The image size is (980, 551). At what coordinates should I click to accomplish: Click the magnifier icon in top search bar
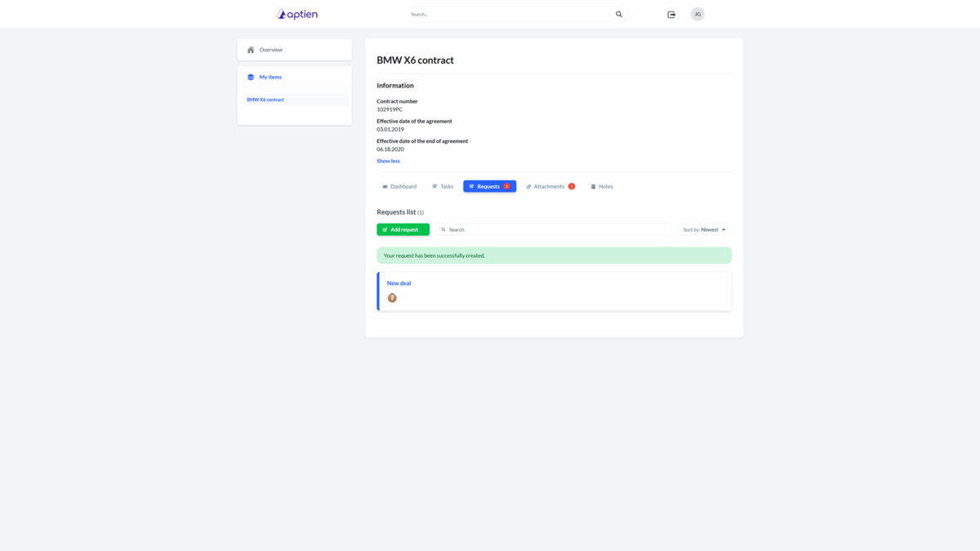point(619,14)
